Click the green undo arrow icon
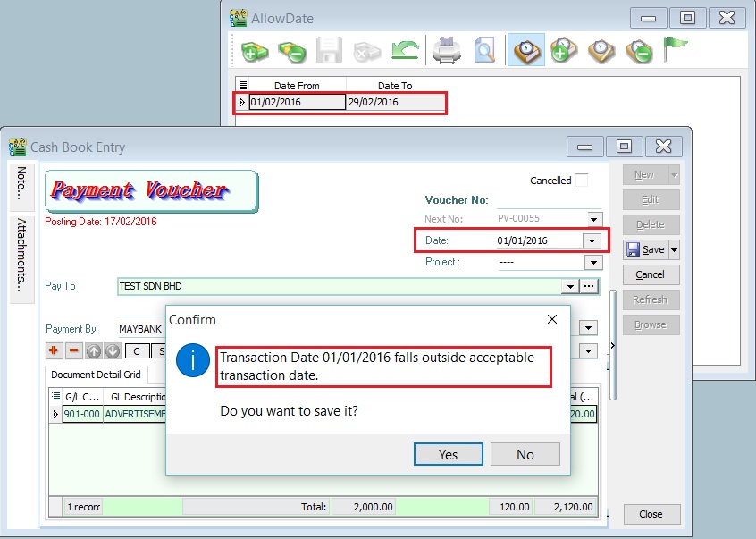Image resolution: width=756 pixels, height=539 pixels. (x=406, y=52)
